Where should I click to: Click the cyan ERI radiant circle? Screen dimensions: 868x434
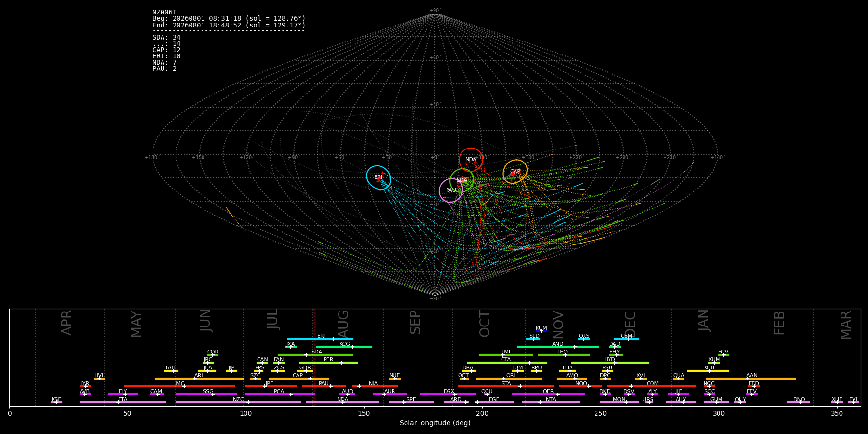click(379, 177)
